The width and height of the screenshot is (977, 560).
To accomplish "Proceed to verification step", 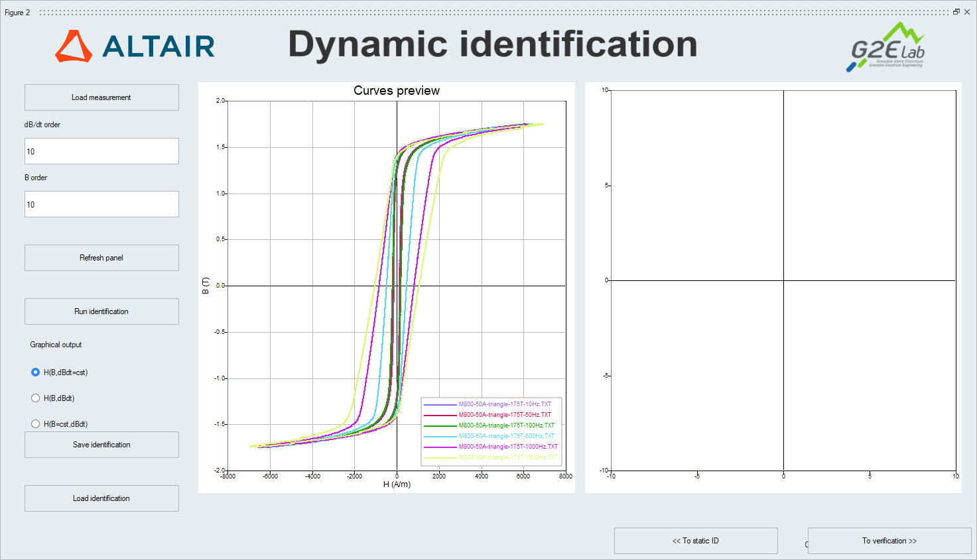I will (x=889, y=541).
